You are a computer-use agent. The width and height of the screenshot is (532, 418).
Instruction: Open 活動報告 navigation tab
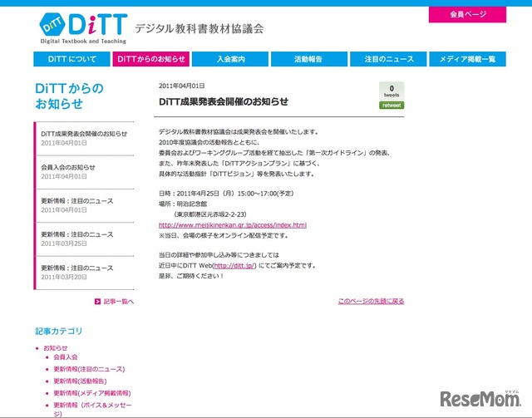click(x=309, y=59)
